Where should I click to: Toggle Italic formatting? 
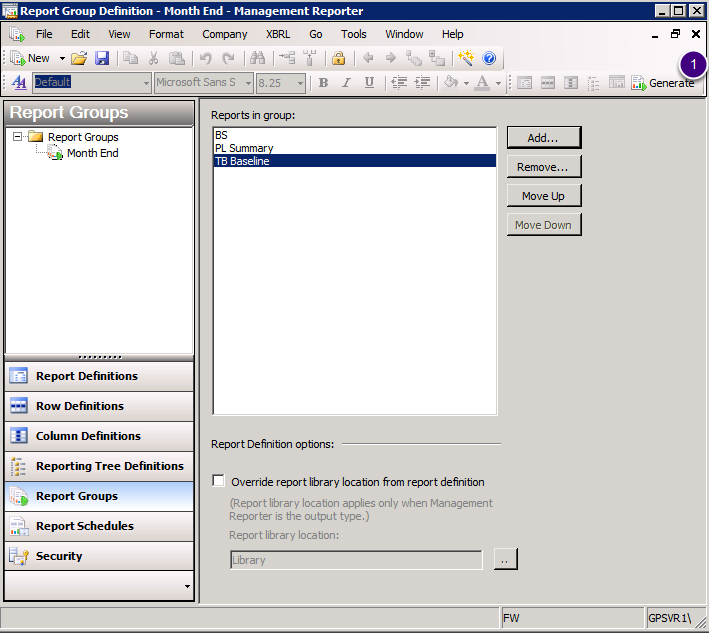click(x=346, y=83)
